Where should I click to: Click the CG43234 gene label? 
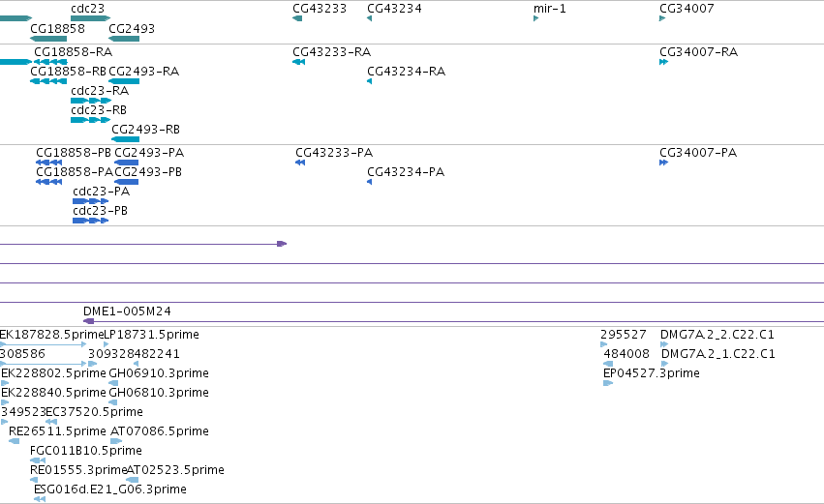click(x=394, y=9)
